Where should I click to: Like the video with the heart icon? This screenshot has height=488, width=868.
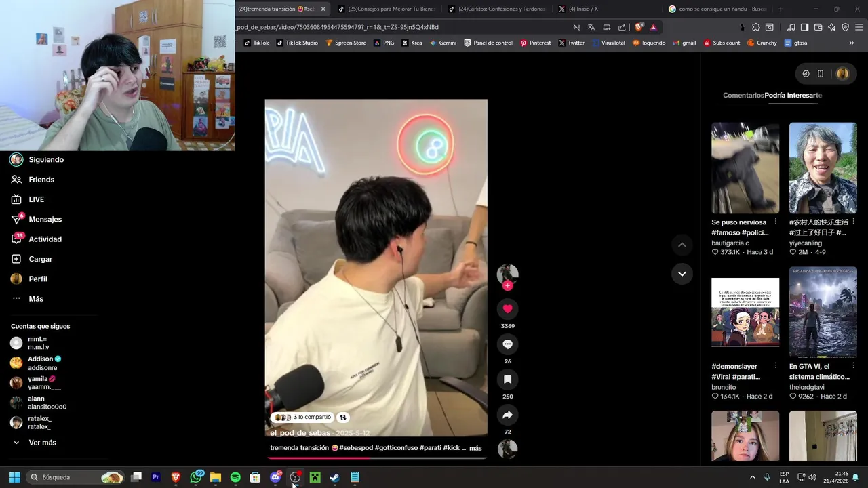(x=507, y=309)
